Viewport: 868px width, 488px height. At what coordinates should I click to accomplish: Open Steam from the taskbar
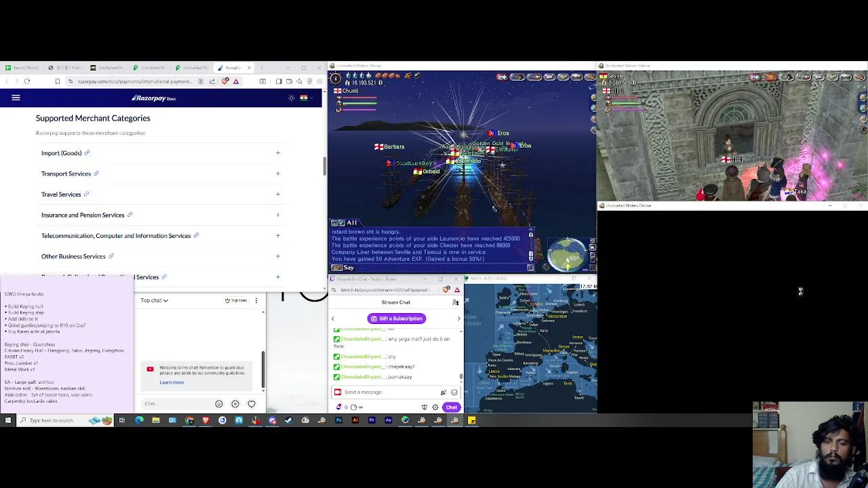(288, 420)
